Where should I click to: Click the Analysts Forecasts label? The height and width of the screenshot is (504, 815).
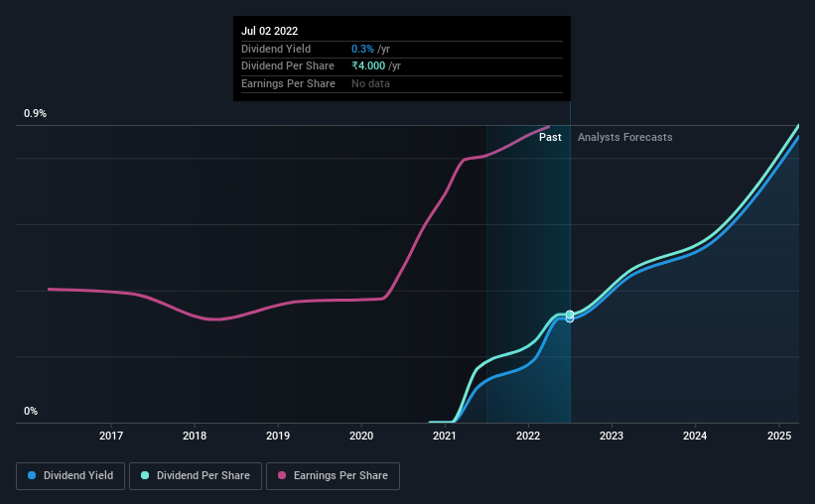pyautogui.click(x=624, y=137)
